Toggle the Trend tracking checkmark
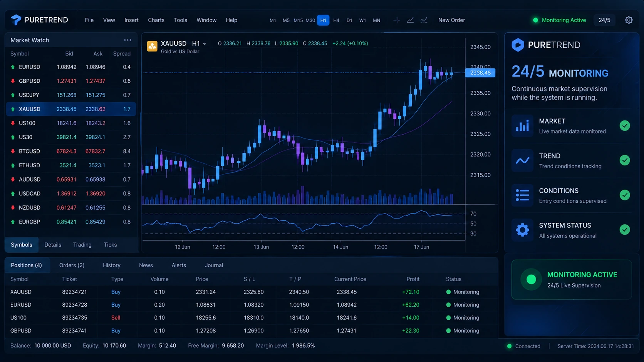This screenshot has height=362, width=644. pos(625,160)
